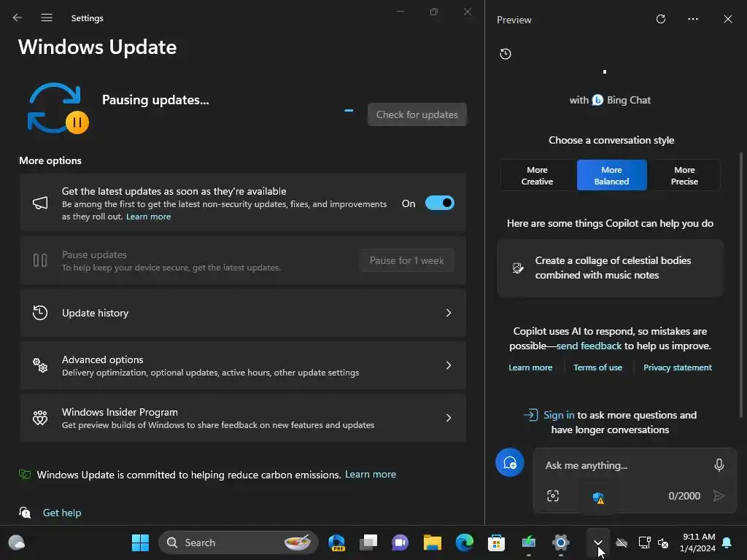Open Microsoft Edge from taskbar
The width and height of the screenshot is (747, 560).
[x=464, y=542]
